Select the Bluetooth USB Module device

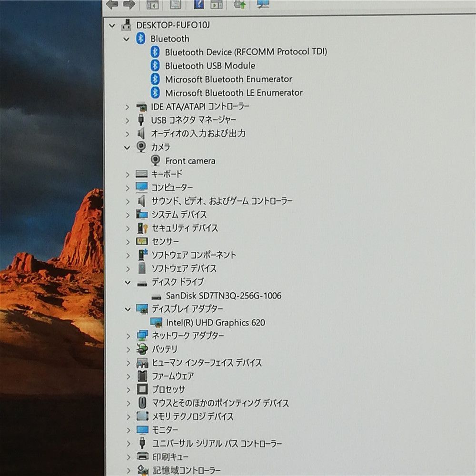coord(210,66)
